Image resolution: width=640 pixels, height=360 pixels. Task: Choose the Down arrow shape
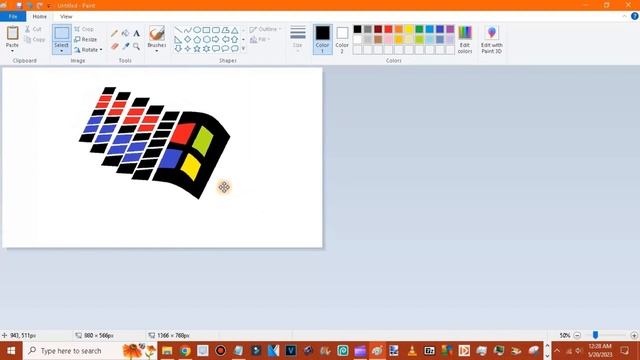(178, 49)
